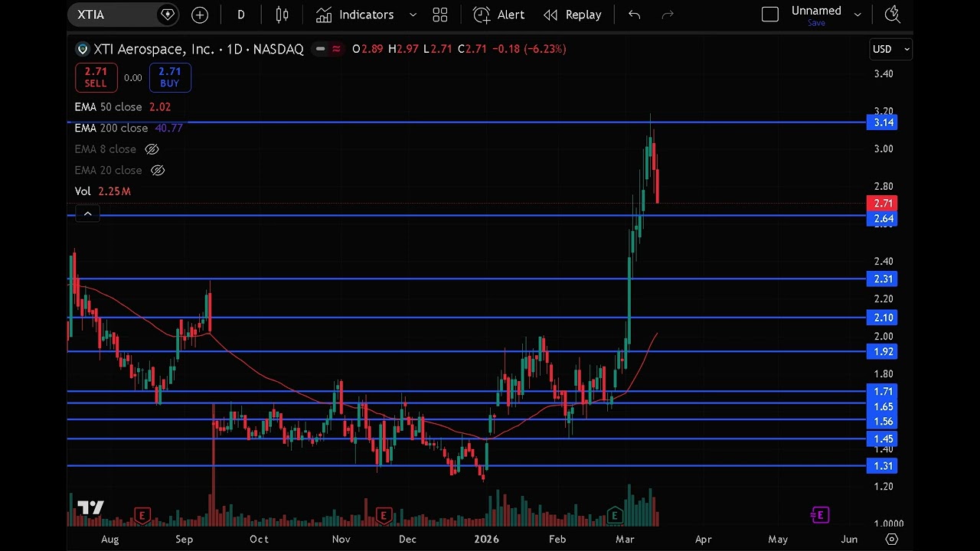980x551 pixels.
Task: Click the EMA 20 close legend label
Action: pos(108,170)
